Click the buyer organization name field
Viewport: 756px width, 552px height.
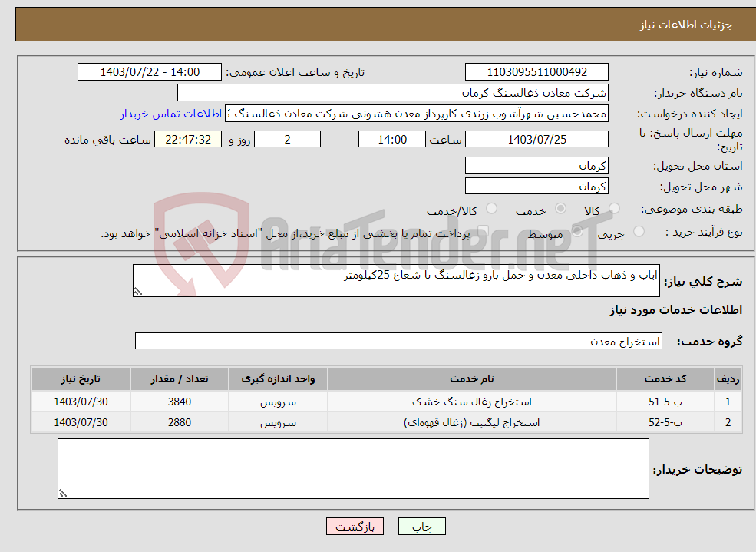click(393, 93)
